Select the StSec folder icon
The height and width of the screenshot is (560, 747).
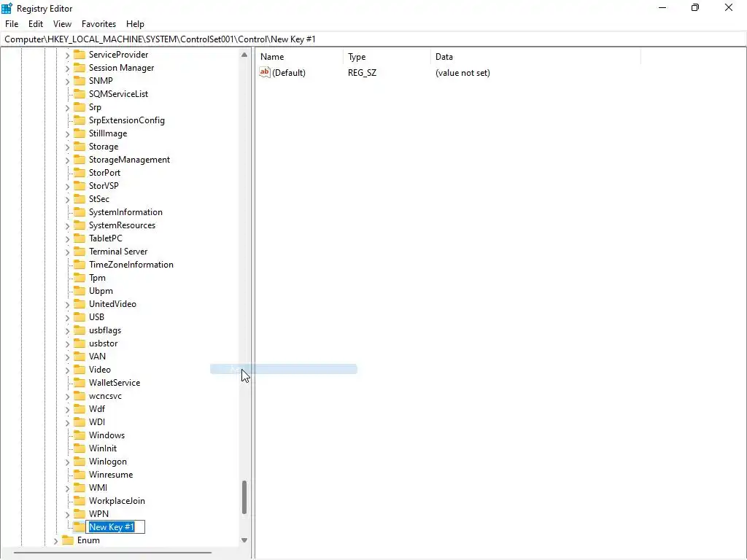click(79, 198)
